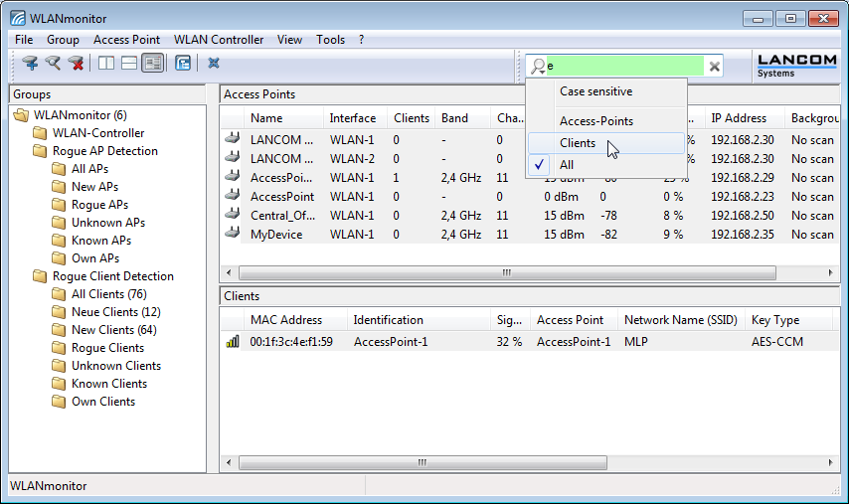Select the combined panel layout icon

[152, 64]
